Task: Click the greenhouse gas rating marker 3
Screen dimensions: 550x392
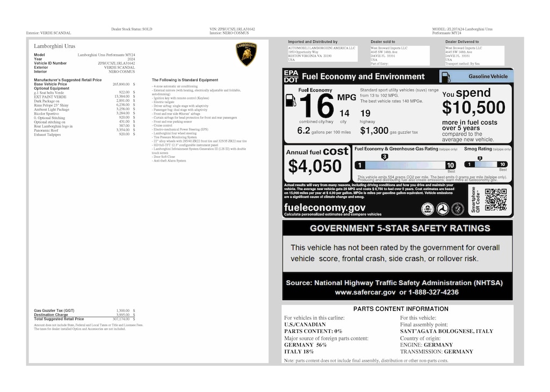Action: (x=385, y=157)
